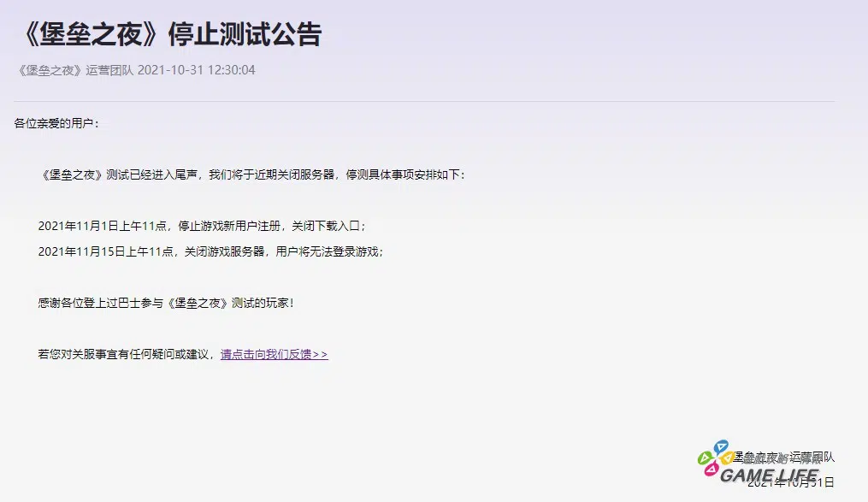Screen dimensions: 868x502
Task: Click the text 用户将无法登录游戏
Action: point(329,251)
